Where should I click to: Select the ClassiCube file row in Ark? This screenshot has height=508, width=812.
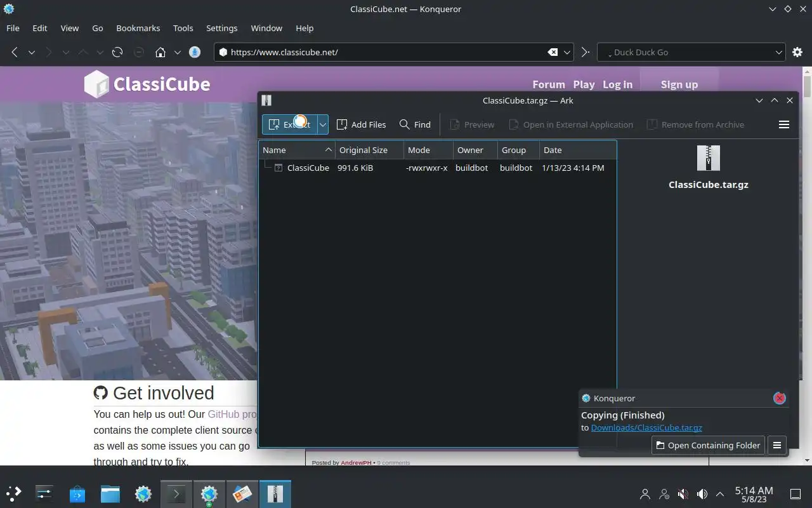(437, 168)
